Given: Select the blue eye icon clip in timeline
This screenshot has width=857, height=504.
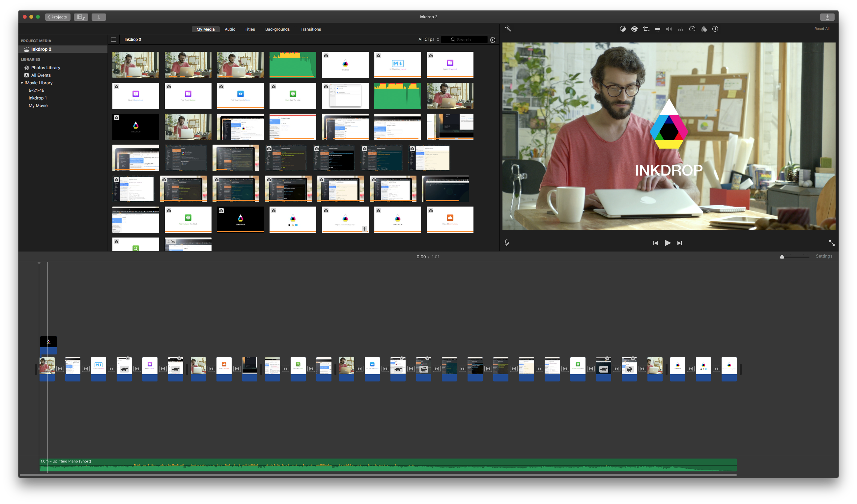Looking at the screenshot, I should point(372,369).
